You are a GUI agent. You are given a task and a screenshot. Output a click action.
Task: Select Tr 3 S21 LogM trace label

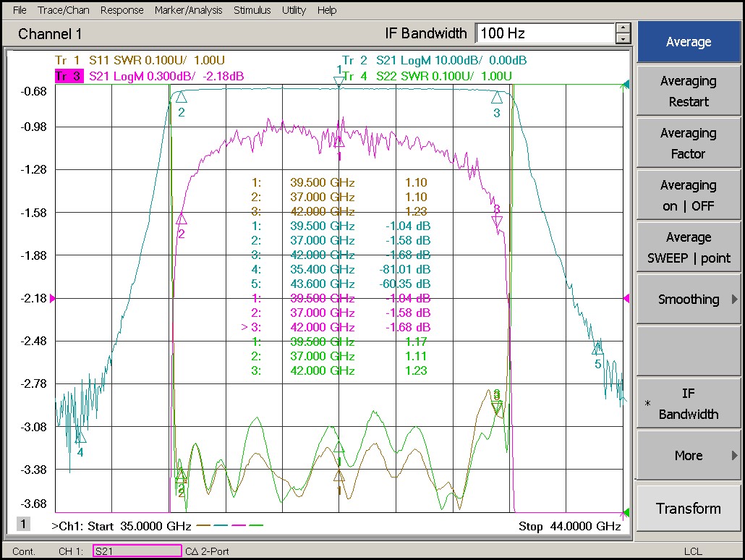coord(149,76)
